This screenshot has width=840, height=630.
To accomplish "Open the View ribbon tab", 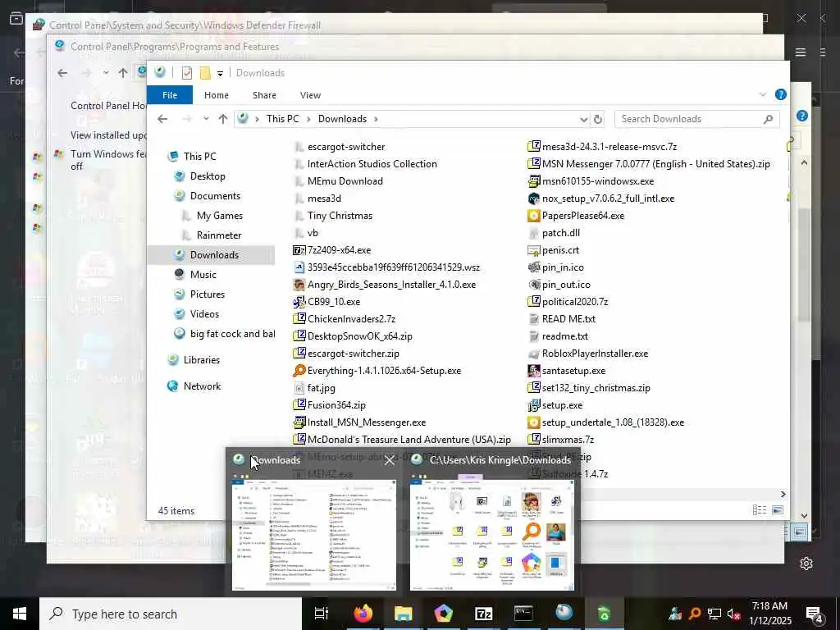I will [310, 95].
